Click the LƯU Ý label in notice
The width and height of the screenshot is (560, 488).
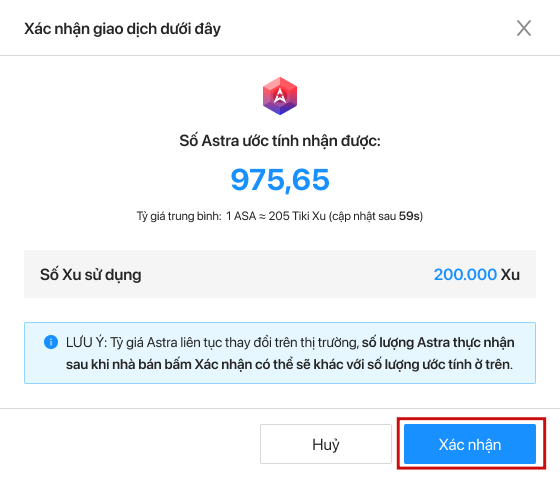coord(86,342)
